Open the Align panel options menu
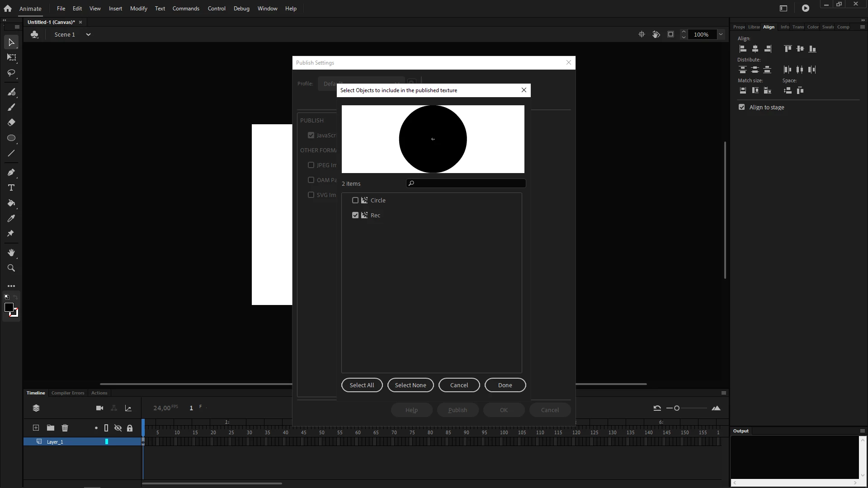 (862, 27)
